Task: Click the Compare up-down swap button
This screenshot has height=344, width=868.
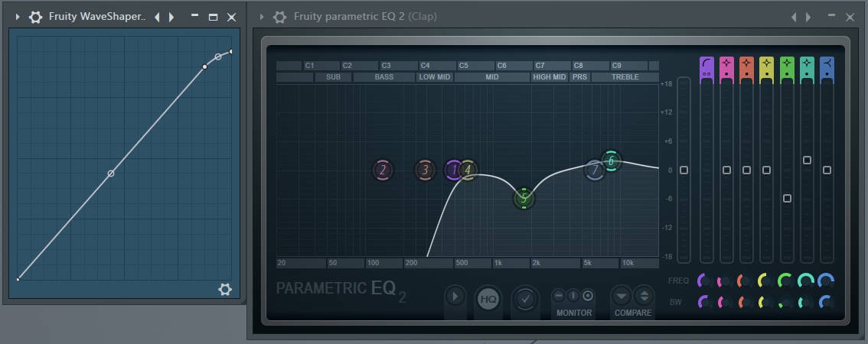Action: [644, 296]
